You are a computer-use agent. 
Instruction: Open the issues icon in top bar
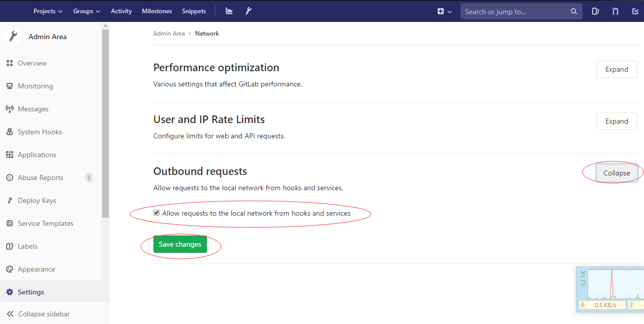click(x=596, y=11)
